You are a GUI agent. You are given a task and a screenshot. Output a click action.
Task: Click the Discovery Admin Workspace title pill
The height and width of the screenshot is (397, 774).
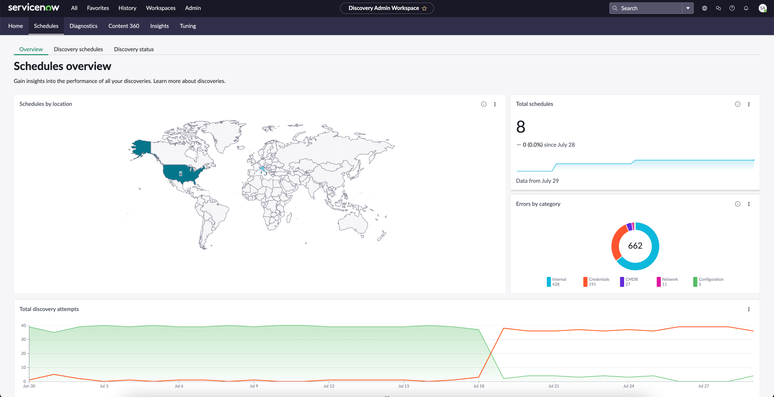click(387, 8)
